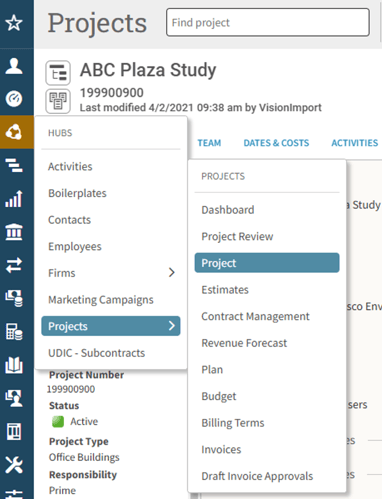Image resolution: width=382 pixels, height=499 pixels.
Task: Open the My Stuff person icon
Action: point(14,66)
